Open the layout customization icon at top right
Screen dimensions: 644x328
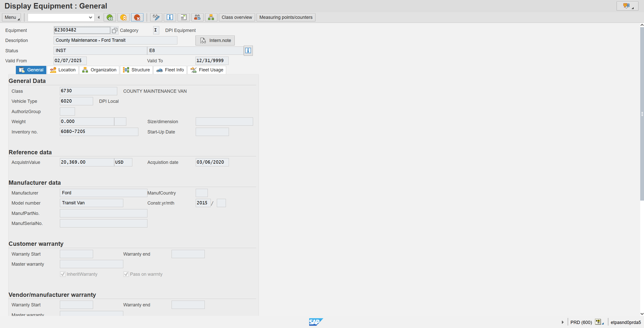627,6
